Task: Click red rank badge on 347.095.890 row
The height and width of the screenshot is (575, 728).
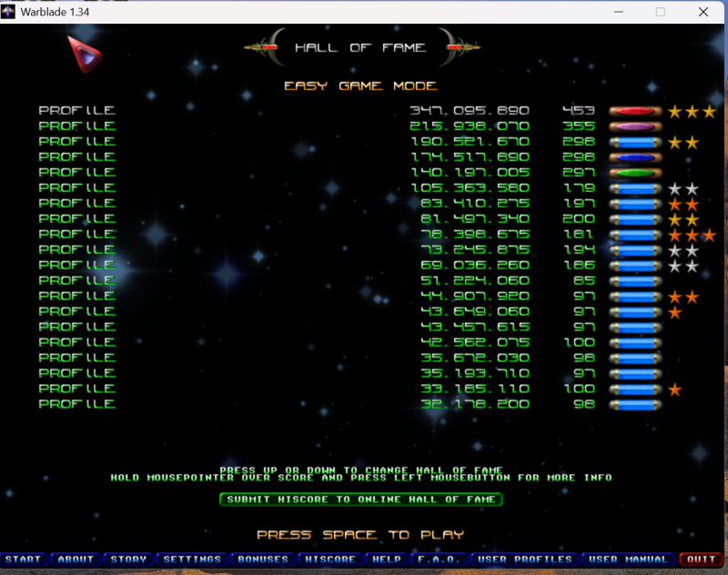Action: point(635,111)
